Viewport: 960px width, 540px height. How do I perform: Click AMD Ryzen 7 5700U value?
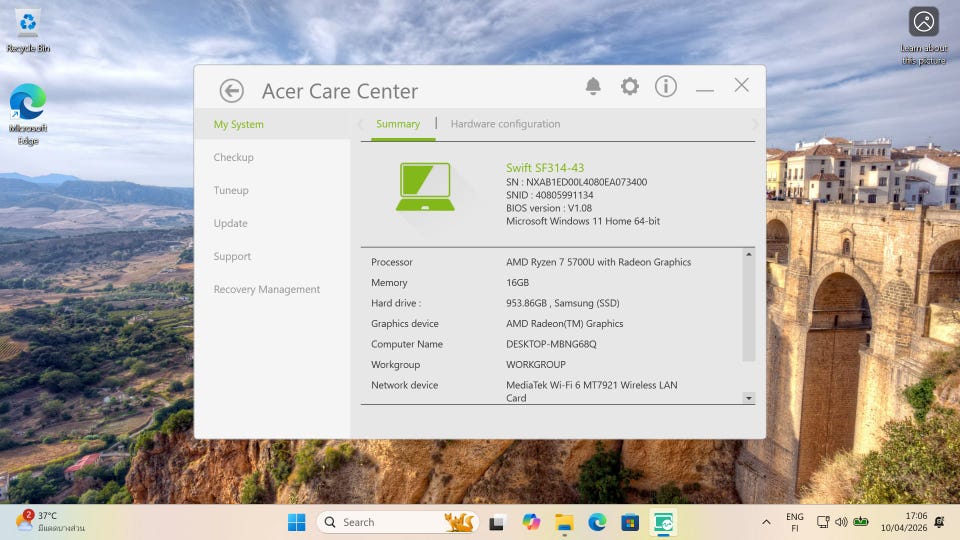598,262
